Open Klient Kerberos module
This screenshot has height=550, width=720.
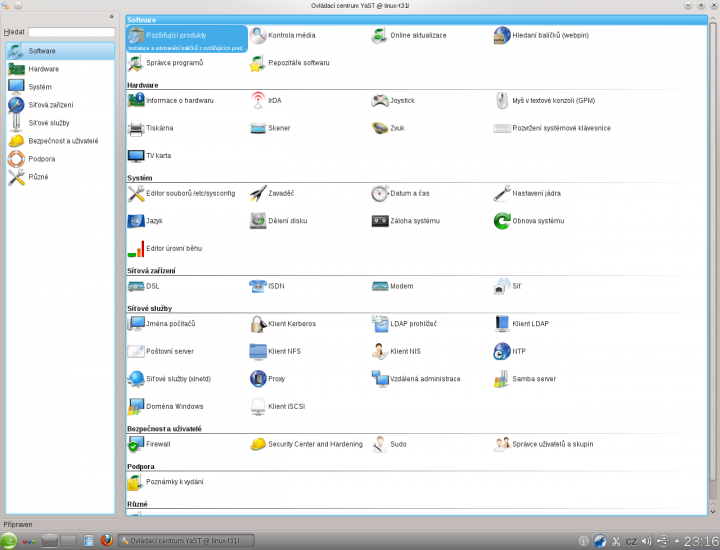coord(282,324)
